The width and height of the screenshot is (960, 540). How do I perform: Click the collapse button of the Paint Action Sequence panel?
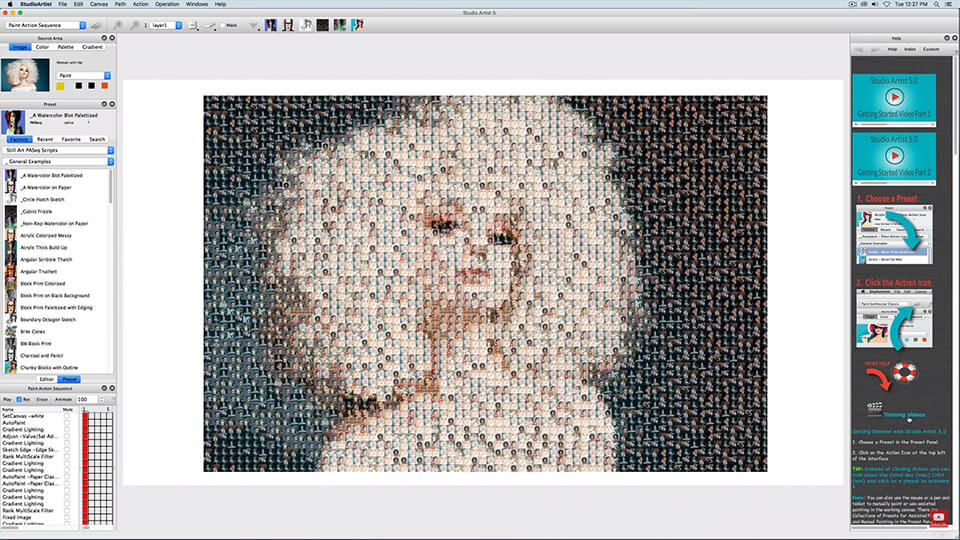[x=104, y=388]
